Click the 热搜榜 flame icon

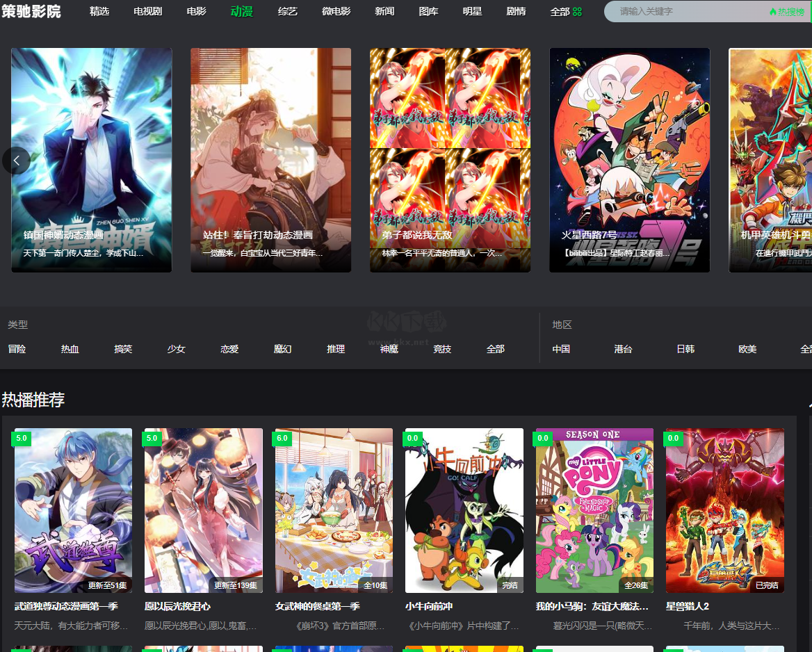tap(773, 11)
